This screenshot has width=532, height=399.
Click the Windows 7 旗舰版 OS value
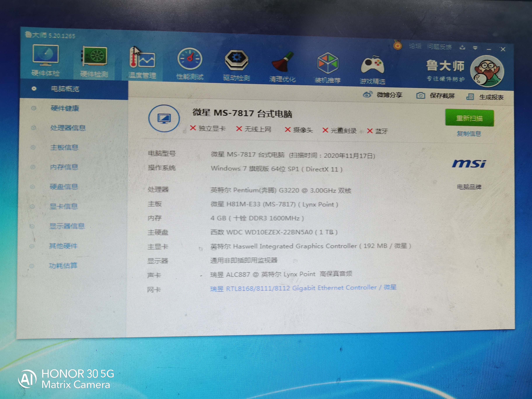click(277, 169)
